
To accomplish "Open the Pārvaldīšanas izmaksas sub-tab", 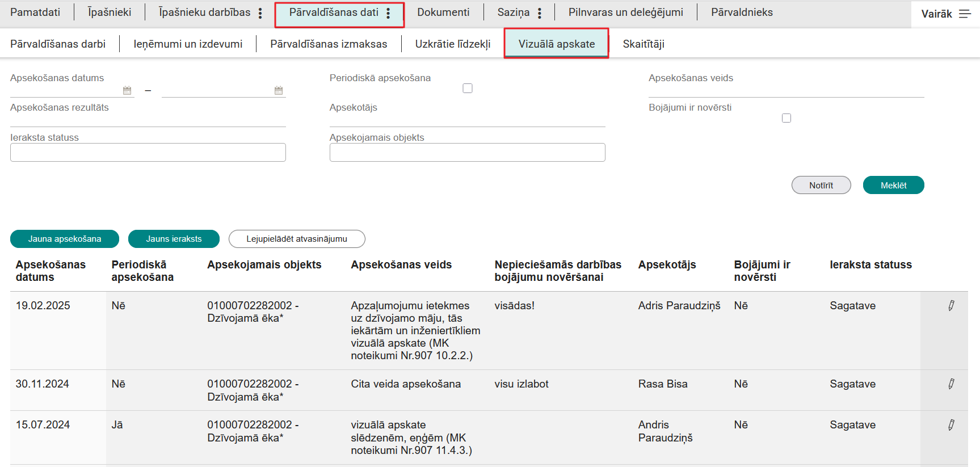I will (x=329, y=44).
